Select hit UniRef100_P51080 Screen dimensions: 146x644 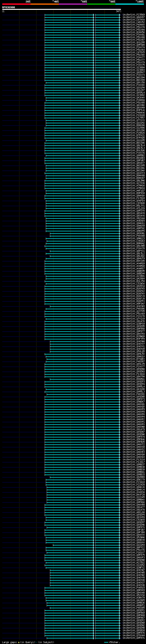134,55
